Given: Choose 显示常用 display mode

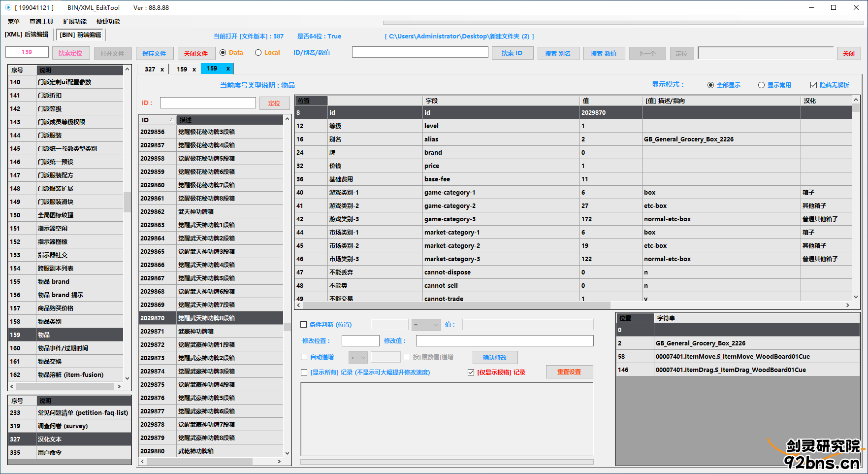Looking at the screenshot, I should pyautogui.click(x=761, y=85).
